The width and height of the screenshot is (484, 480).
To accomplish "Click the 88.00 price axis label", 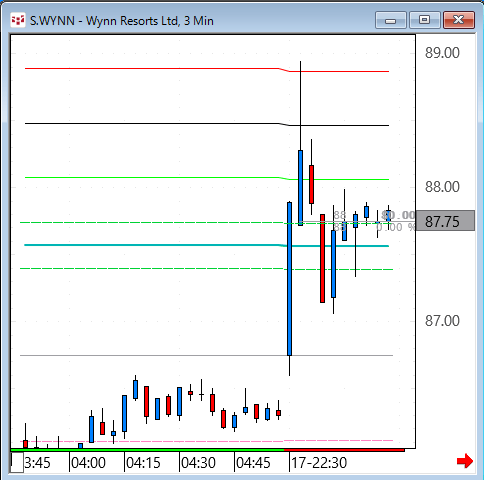I will [442, 187].
